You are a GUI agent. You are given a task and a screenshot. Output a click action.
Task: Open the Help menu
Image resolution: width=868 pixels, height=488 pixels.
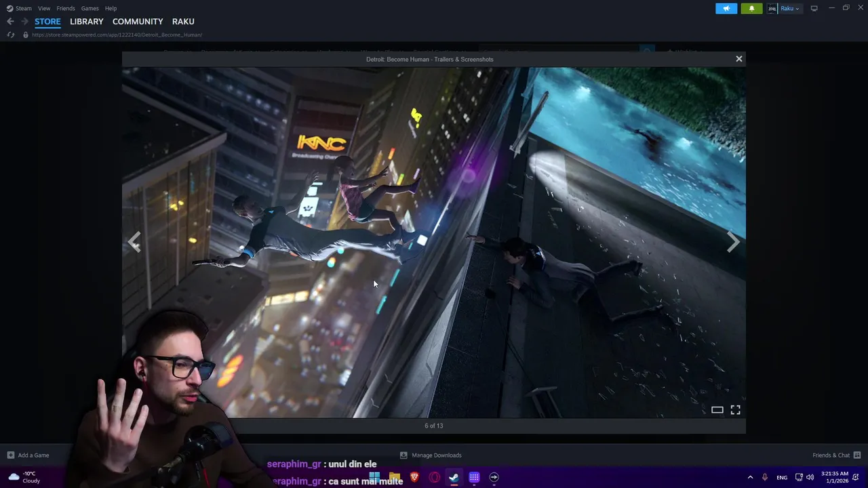point(111,8)
